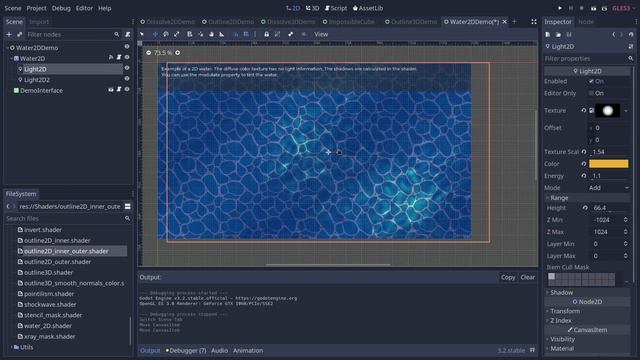Lock the selected object with lock icon
This screenshot has width=640, height=360.
(267, 34)
